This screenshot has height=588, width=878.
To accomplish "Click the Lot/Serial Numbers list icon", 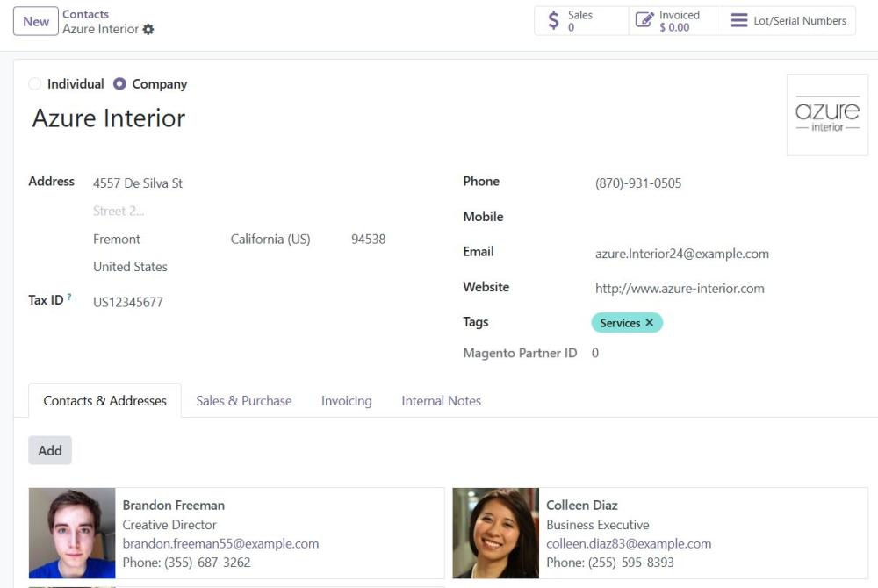I will pos(739,21).
